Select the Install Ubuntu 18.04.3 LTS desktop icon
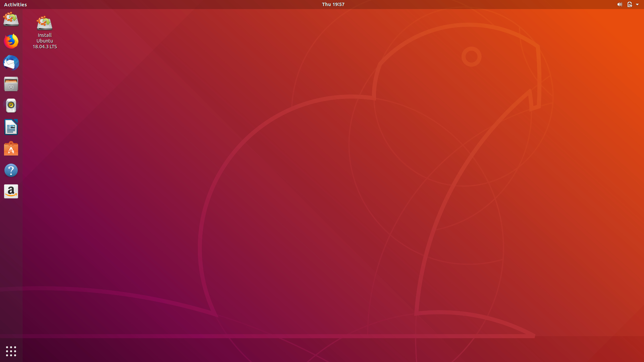The width and height of the screenshot is (644, 362). [45, 23]
